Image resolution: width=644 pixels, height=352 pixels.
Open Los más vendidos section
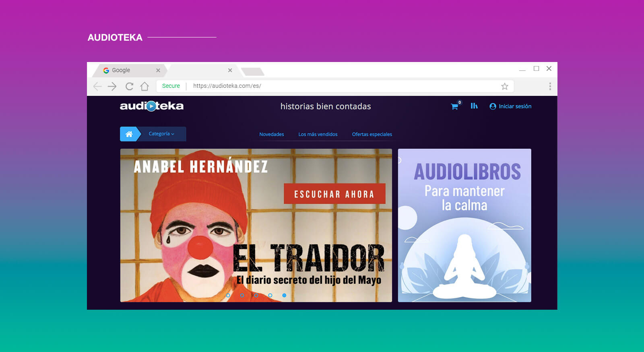318,135
